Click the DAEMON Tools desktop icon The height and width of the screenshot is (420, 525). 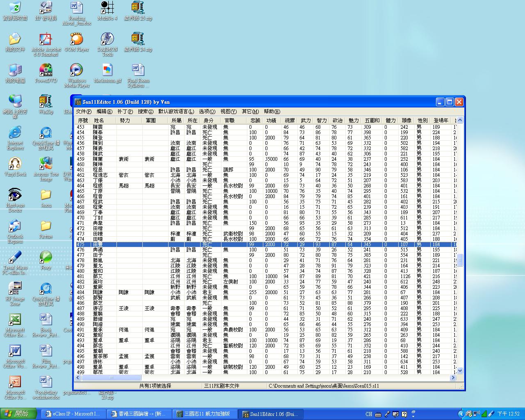107,39
